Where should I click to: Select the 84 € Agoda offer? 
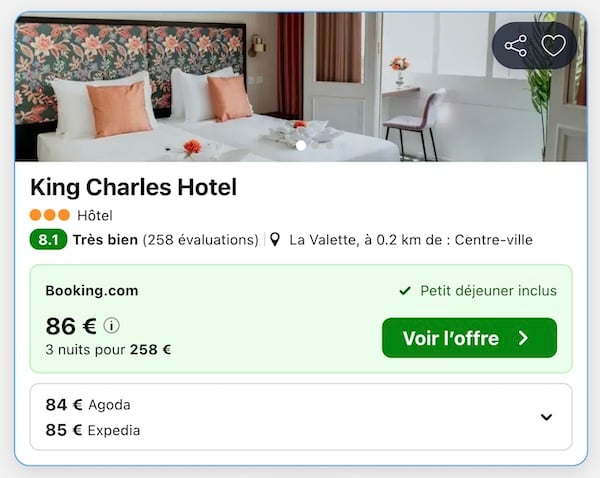88,405
